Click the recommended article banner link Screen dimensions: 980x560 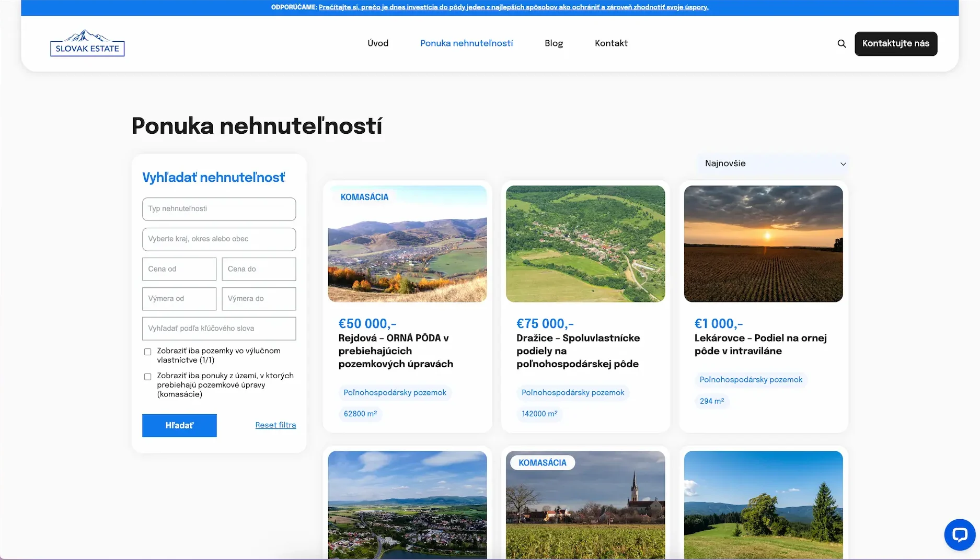click(513, 7)
